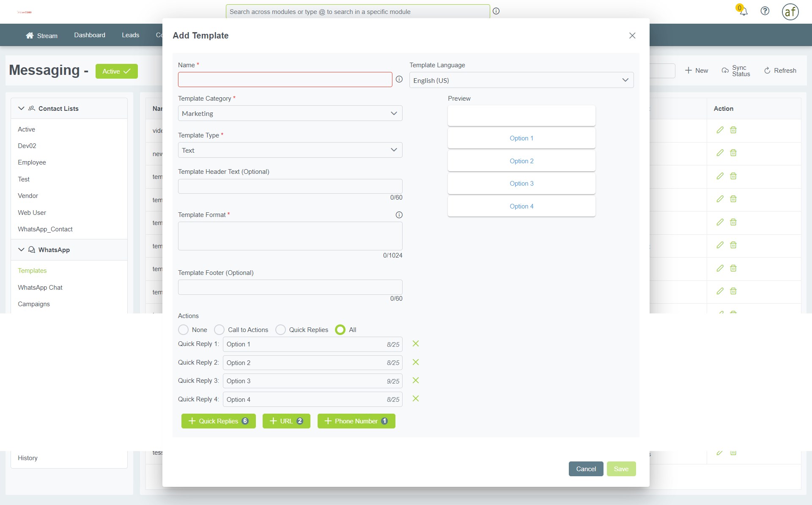The width and height of the screenshot is (812, 505).
Task: Collapse the Contact Lists section
Action: [x=21, y=108]
